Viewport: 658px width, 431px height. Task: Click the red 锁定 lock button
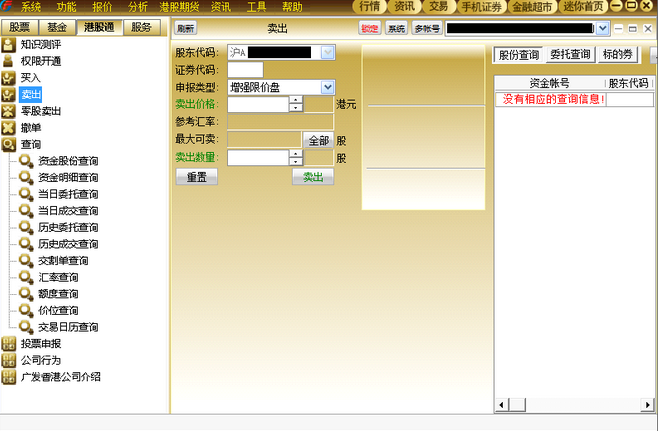[370, 29]
